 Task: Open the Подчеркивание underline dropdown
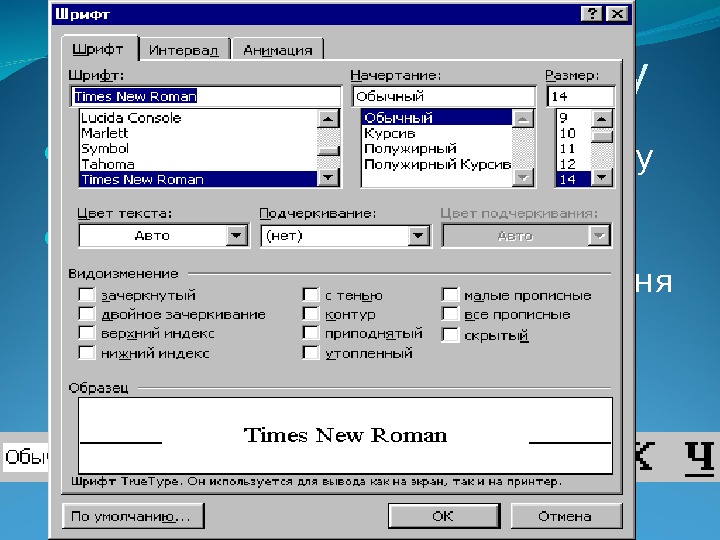418,236
